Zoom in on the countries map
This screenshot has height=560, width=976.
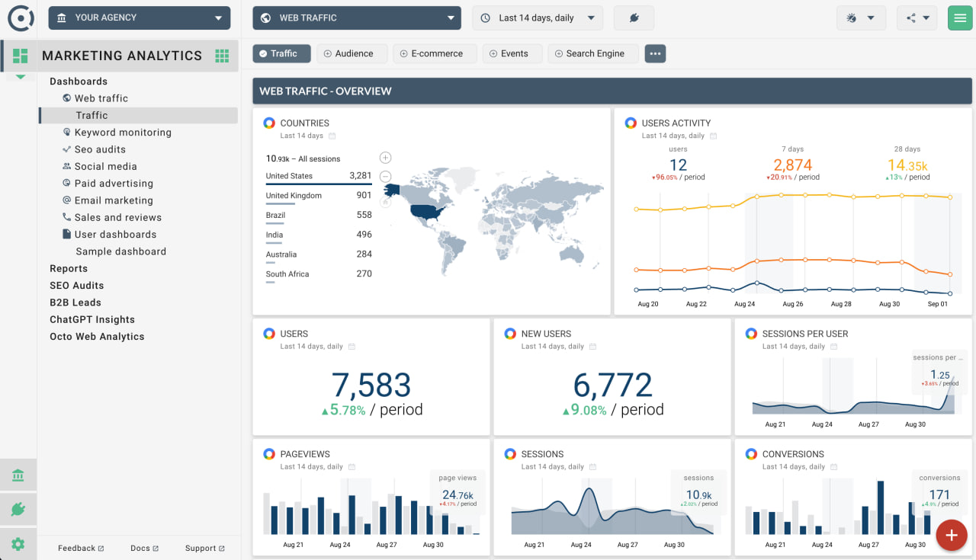[x=385, y=158]
